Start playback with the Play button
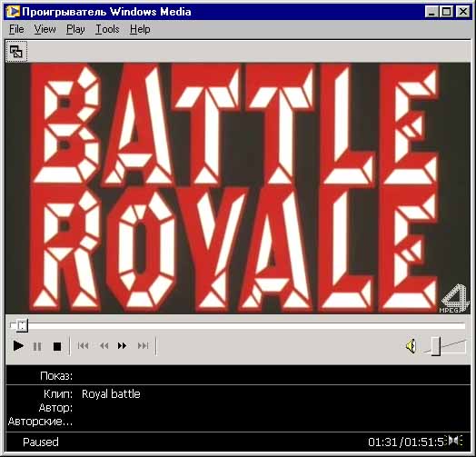476x457 pixels. coord(18,346)
